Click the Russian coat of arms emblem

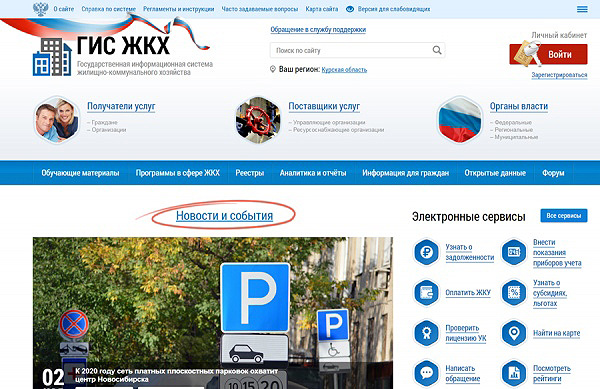click(x=41, y=8)
